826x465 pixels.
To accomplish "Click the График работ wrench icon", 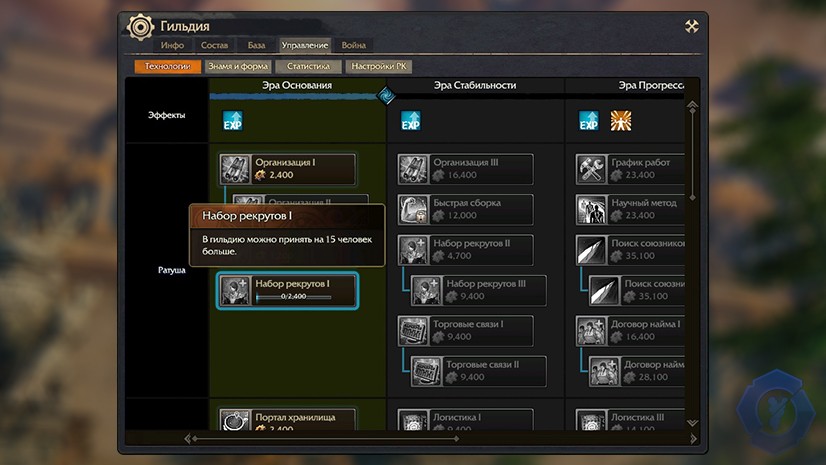I will coord(591,169).
